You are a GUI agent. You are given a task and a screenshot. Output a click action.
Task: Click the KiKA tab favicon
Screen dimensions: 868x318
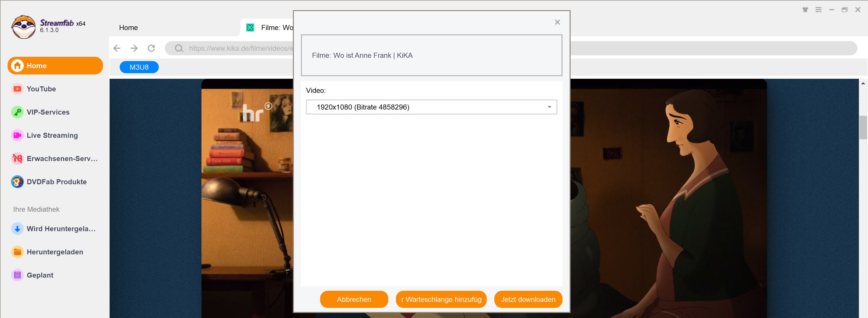(x=250, y=27)
